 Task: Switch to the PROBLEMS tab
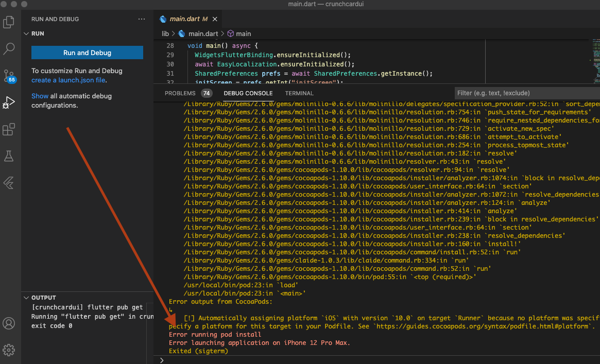(x=180, y=93)
